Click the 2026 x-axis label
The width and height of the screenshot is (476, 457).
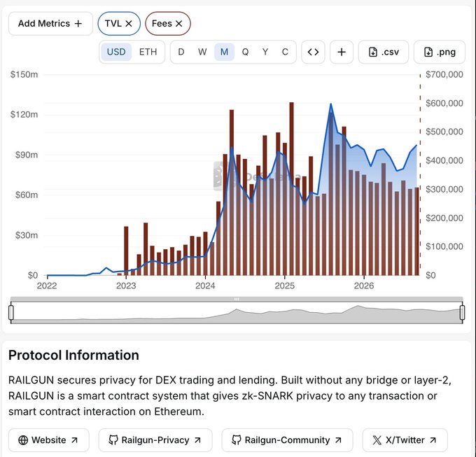coord(364,286)
